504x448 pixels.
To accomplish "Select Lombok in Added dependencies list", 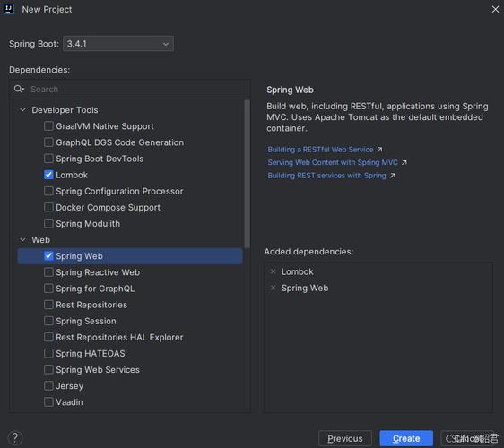I will [298, 271].
